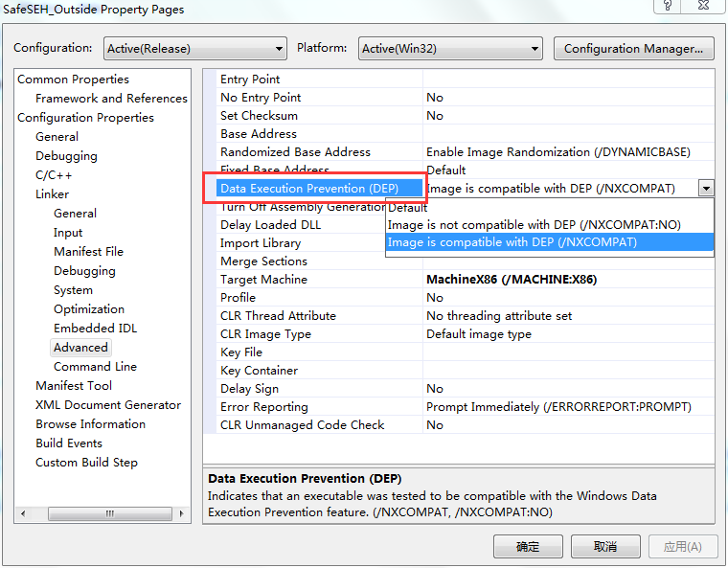Click the Randomized Base Address property row

295,152
